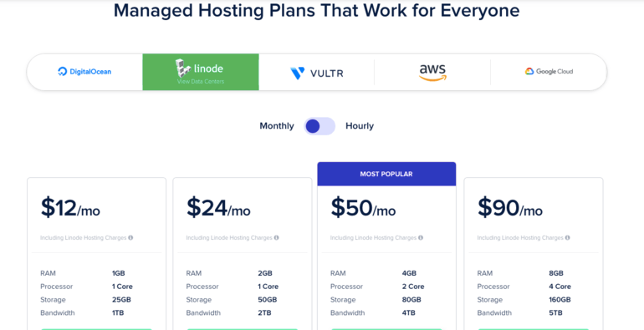This screenshot has height=330, width=644.
Task: Open the View Data Centers link
Action: (201, 81)
